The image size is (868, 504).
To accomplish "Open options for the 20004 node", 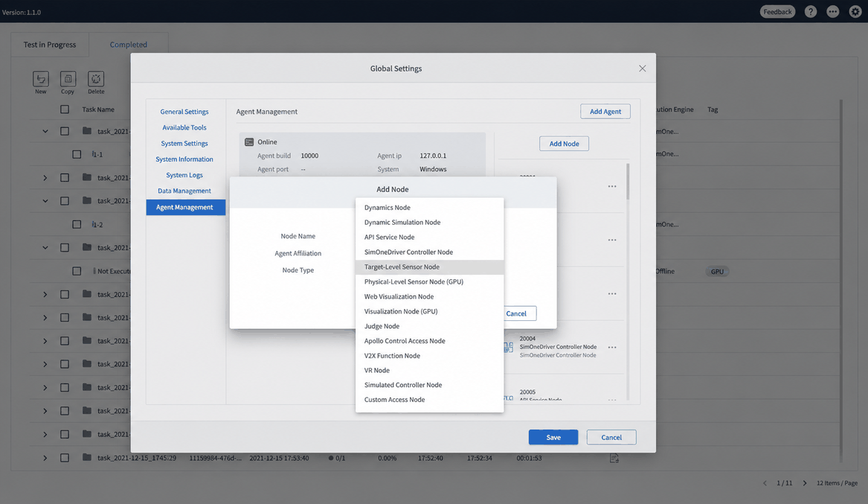I will click(612, 347).
